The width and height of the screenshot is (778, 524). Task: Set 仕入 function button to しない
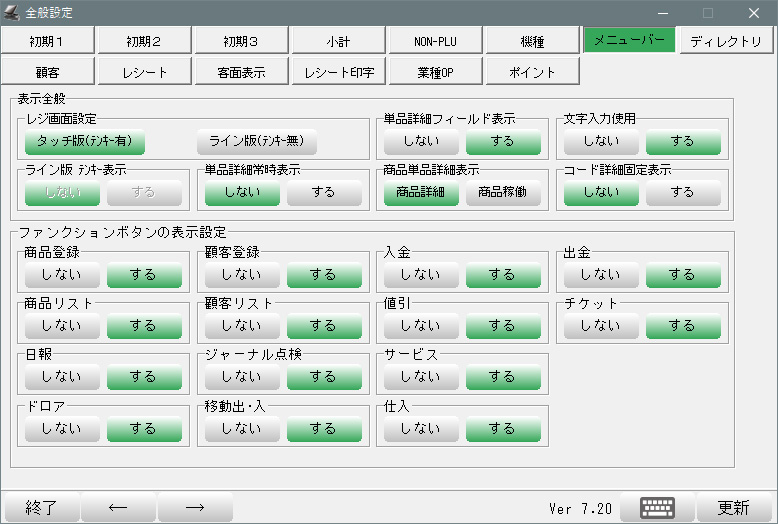421,428
